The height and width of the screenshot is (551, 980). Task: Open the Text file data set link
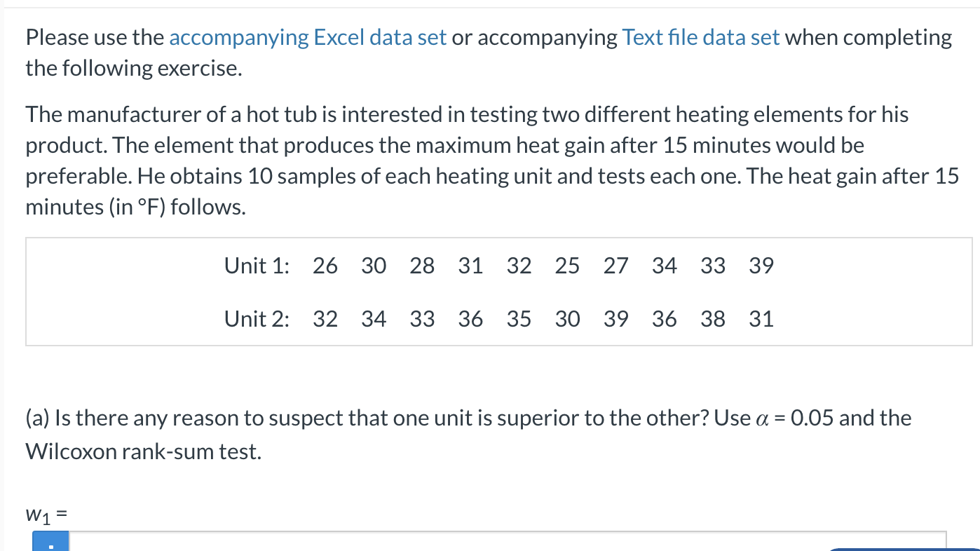click(x=701, y=37)
